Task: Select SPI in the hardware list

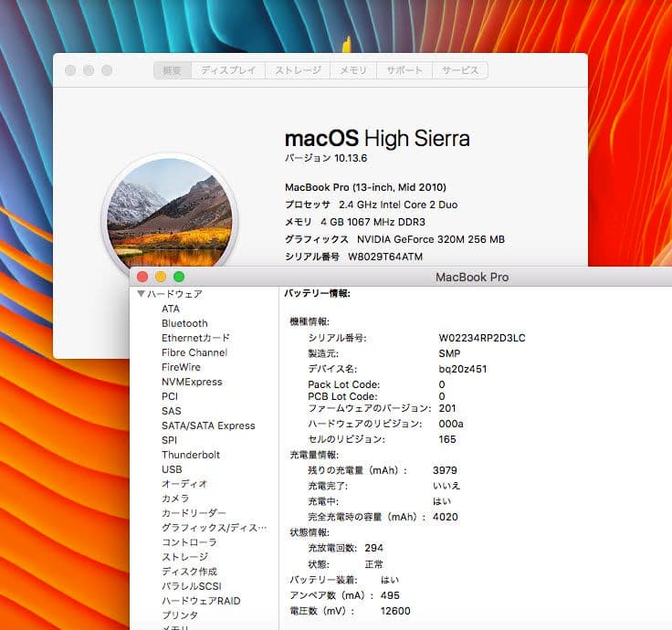Action: 169,440
